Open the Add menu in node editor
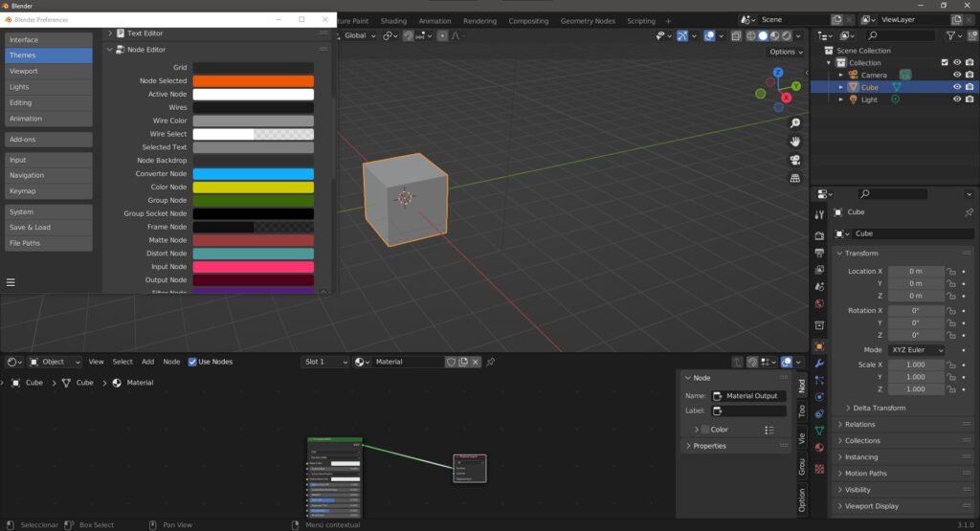Image resolution: width=980 pixels, height=531 pixels. [147, 362]
